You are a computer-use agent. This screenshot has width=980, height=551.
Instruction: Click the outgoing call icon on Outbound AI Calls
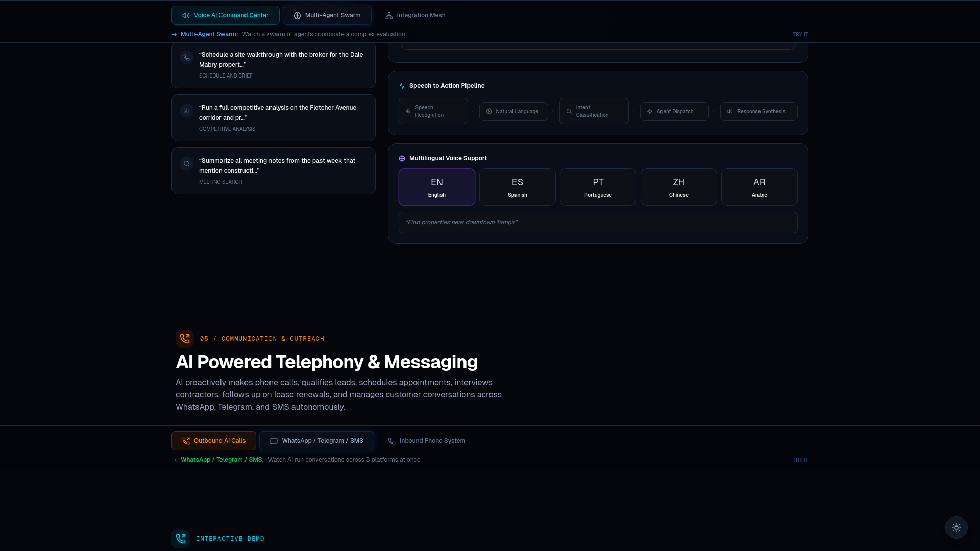click(186, 441)
